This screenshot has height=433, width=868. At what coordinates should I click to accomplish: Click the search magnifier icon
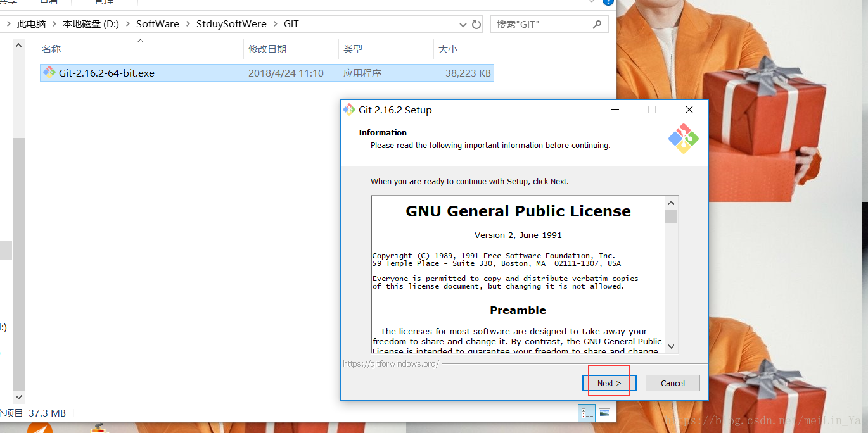coord(597,24)
